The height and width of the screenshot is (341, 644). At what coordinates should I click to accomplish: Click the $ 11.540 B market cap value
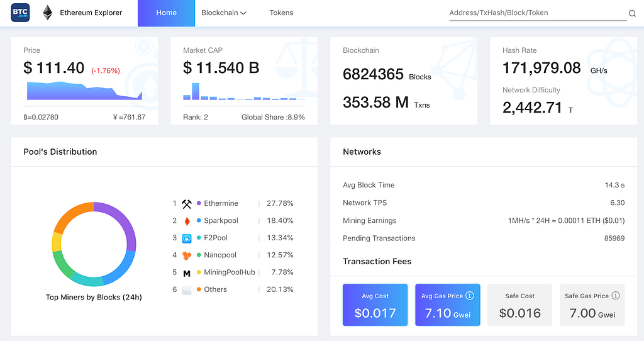[221, 68]
